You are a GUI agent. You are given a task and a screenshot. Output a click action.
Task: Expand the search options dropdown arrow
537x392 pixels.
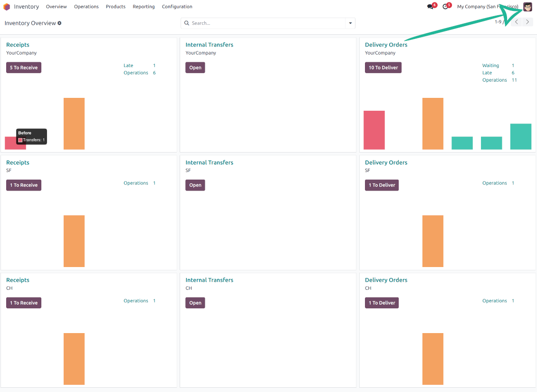pos(350,23)
